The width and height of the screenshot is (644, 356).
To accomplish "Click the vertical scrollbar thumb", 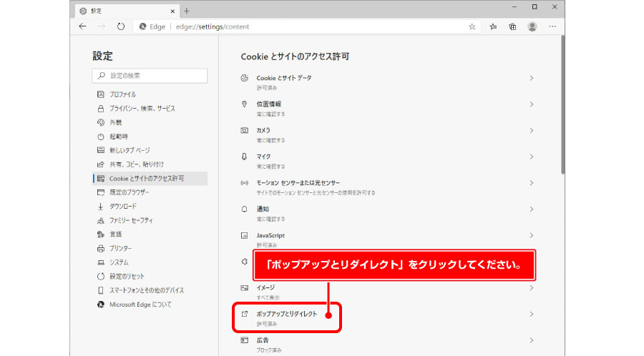I will coord(562,104).
